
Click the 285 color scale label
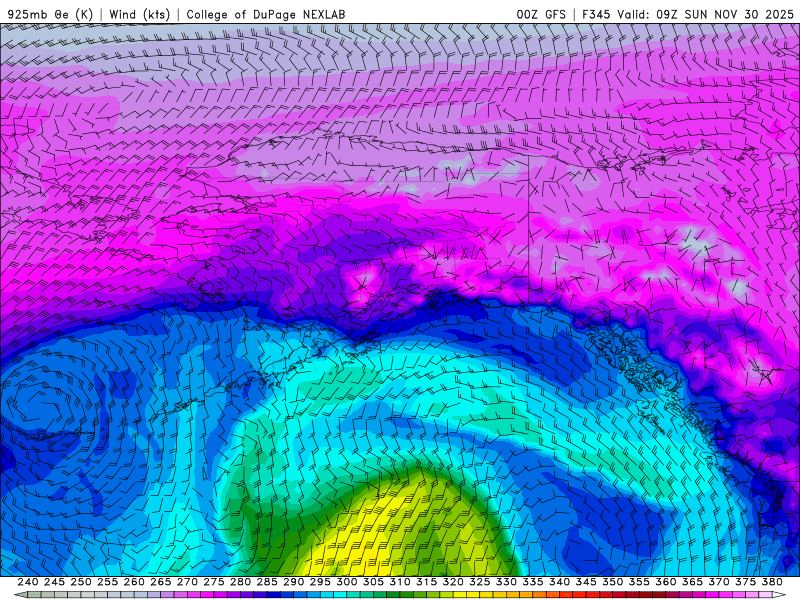tap(267, 582)
